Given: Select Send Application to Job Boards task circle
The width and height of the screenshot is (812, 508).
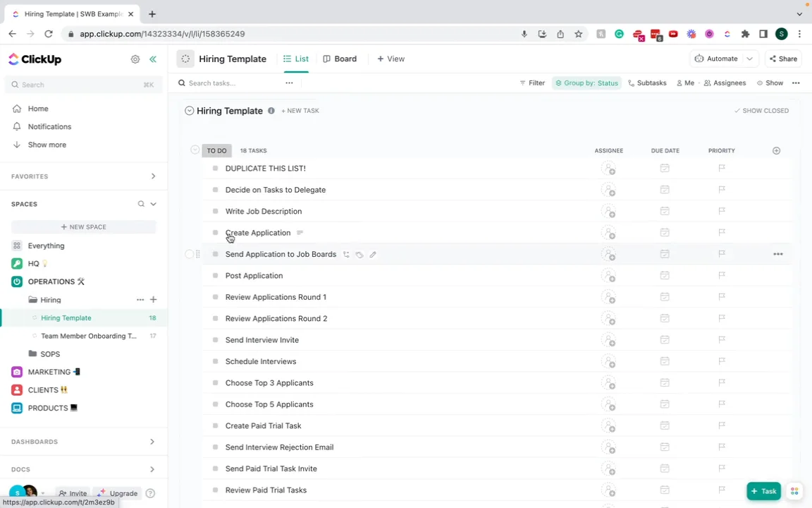Looking at the screenshot, I should point(189,254).
